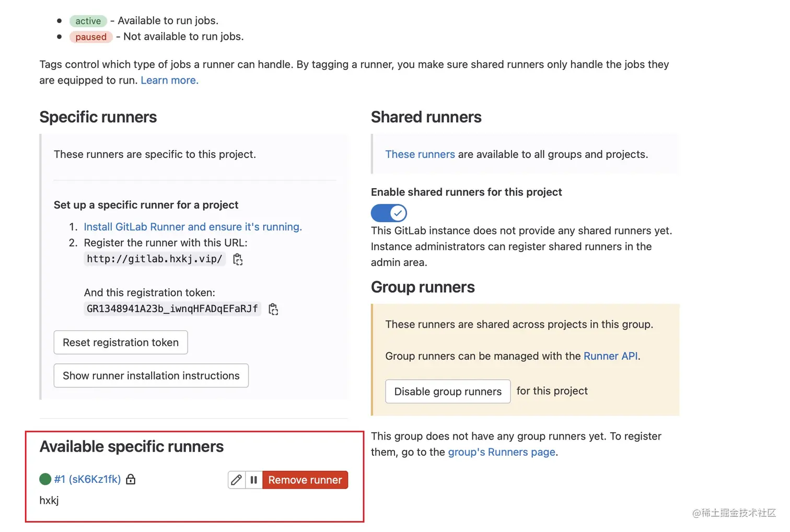Click the paused status badge
The width and height of the screenshot is (790, 532).
click(x=91, y=37)
